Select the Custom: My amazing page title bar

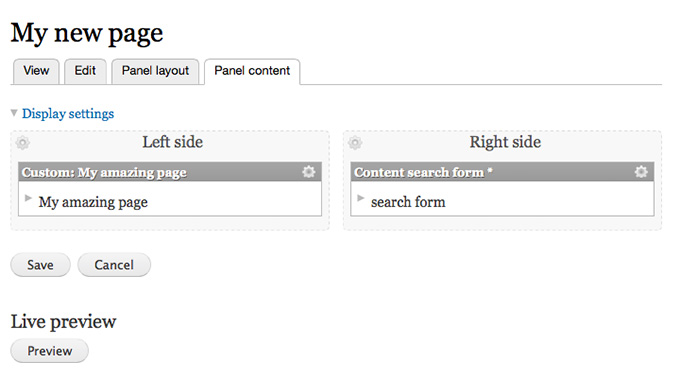pos(170,172)
